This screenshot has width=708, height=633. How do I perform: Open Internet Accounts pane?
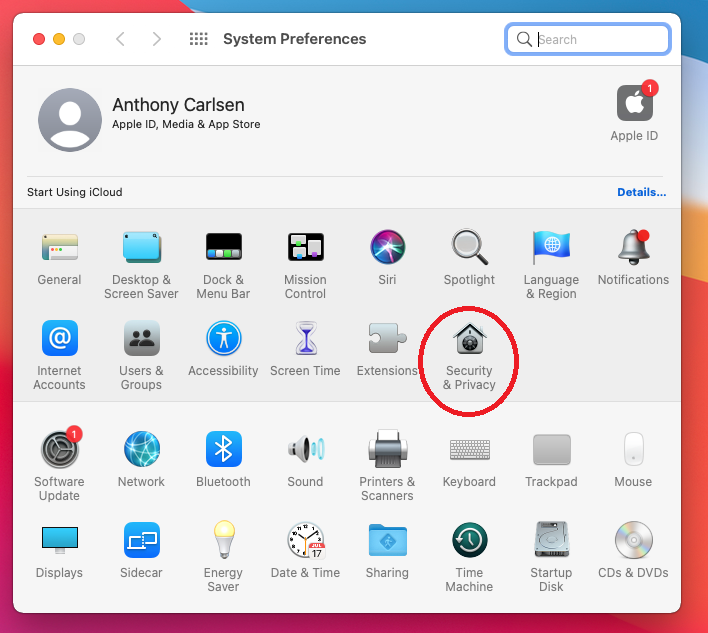click(x=60, y=338)
